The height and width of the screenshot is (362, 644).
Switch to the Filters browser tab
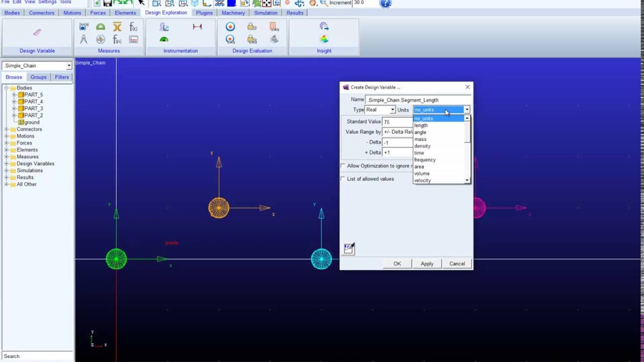62,77
